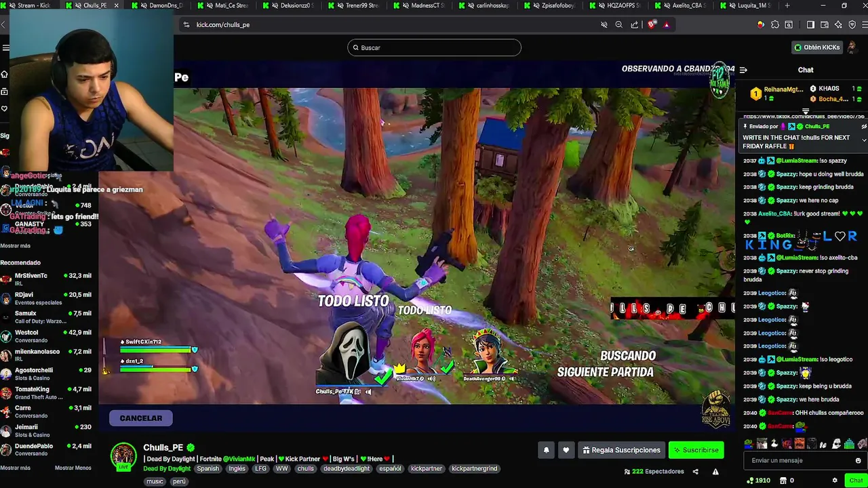Open recommended channel TomateKing
Viewport: 868px width, 488px height.
(x=47, y=392)
